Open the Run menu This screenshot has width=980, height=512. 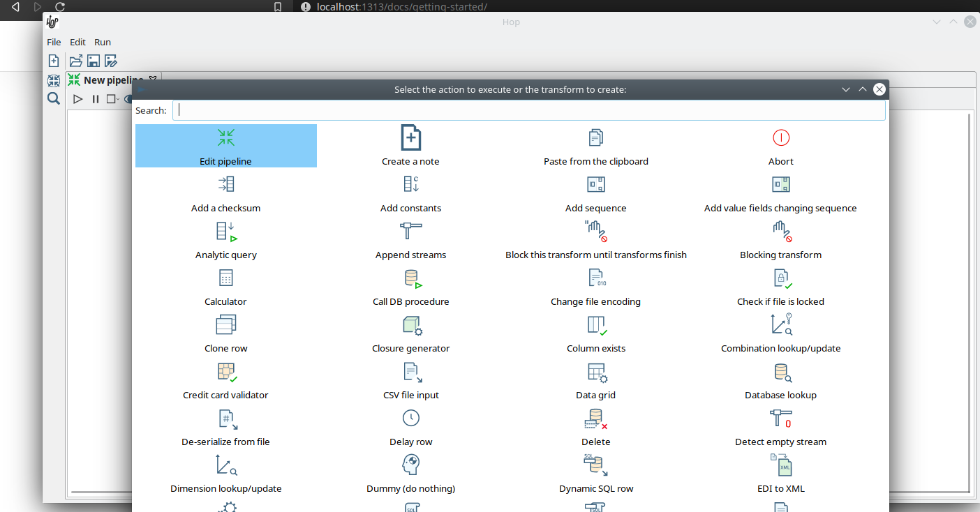tap(103, 42)
